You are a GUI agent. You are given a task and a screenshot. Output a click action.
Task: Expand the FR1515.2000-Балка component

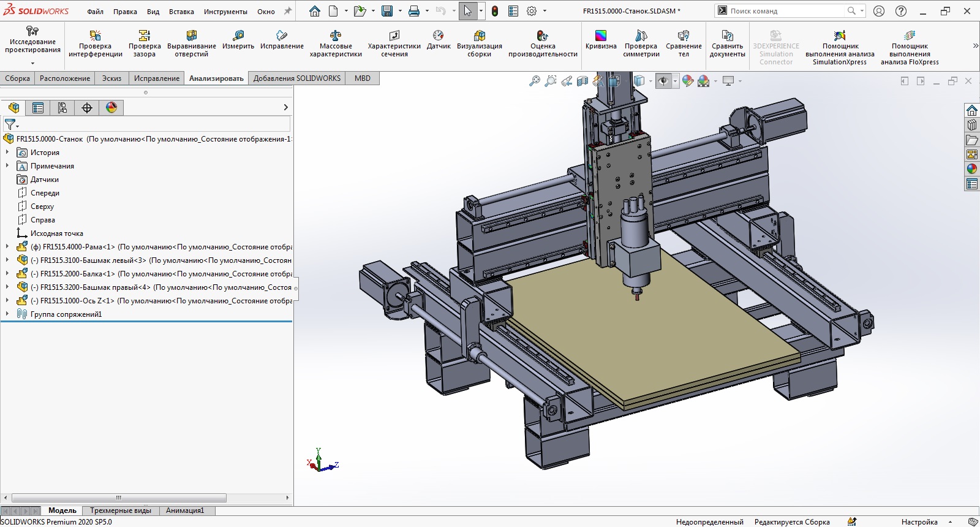(x=7, y=273)
